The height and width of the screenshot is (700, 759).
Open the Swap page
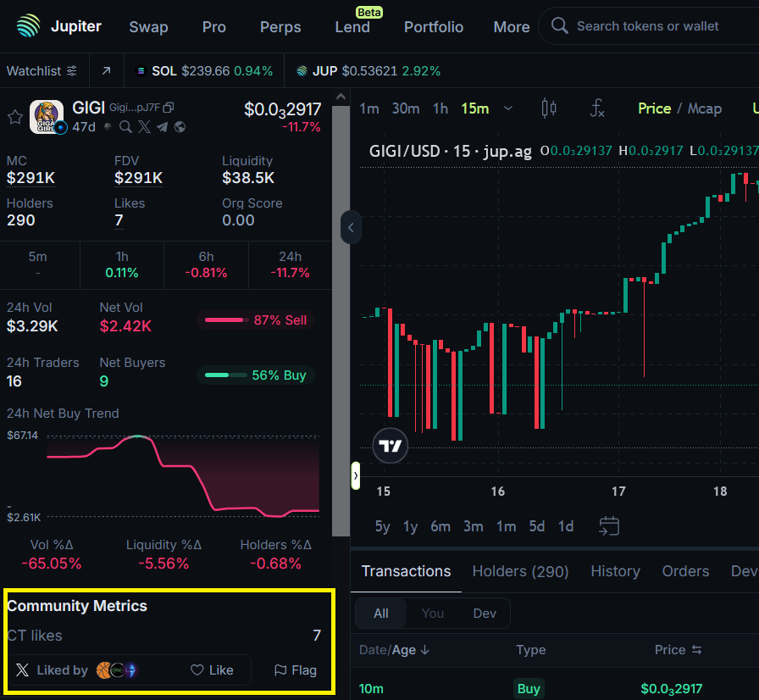coord(148,26)
